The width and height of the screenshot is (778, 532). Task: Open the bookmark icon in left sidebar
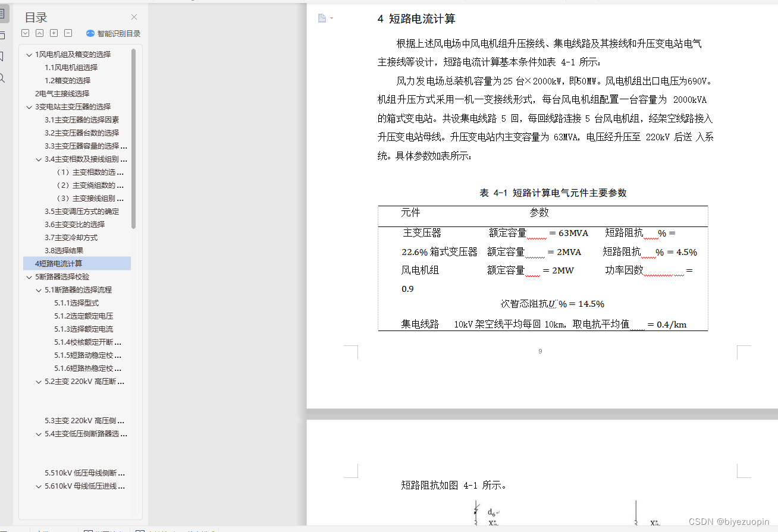2,56
